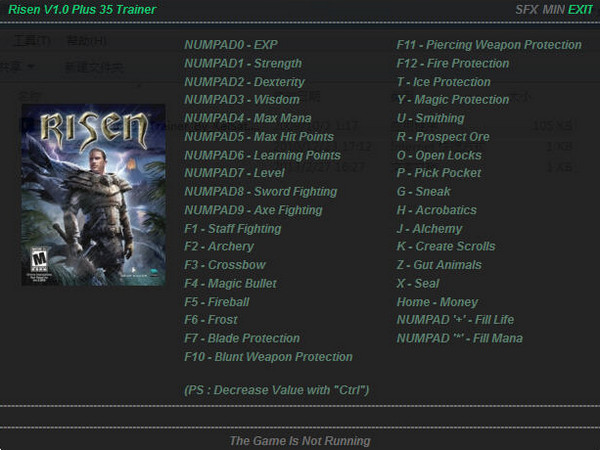The width and height of the screenshot is (600, 450).
Task: Click the F1 - Staff Fighting line
Action: pos(233,229)
